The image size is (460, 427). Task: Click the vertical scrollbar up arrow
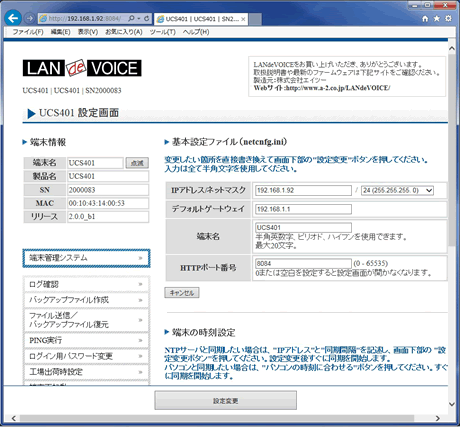point(452,48)
